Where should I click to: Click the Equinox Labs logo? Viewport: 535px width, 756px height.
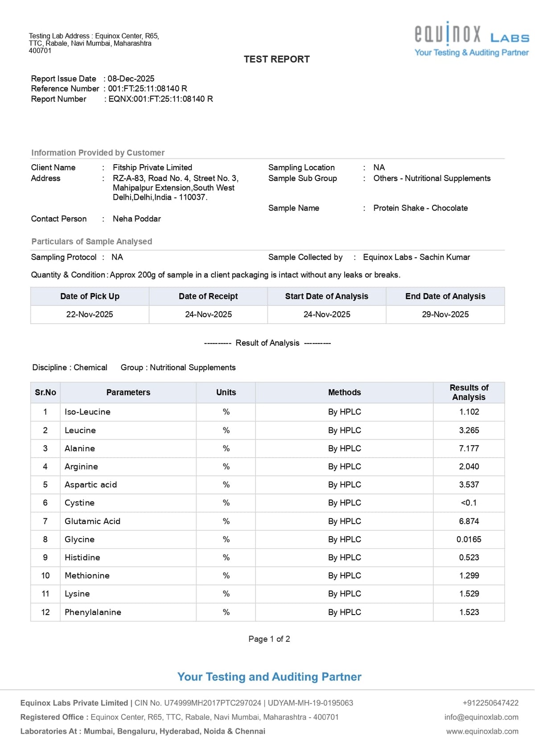(472, 39)
